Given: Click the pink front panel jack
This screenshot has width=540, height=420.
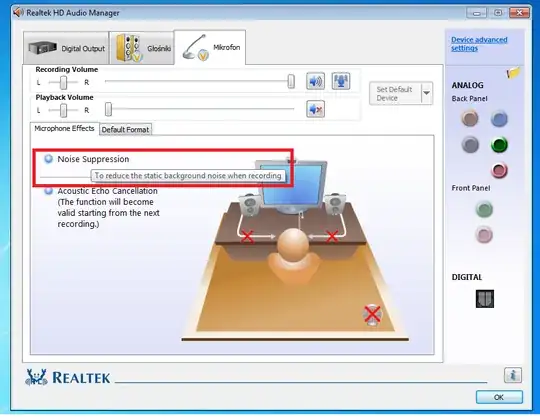Looking at the screenshot, I should pos(484,235).
